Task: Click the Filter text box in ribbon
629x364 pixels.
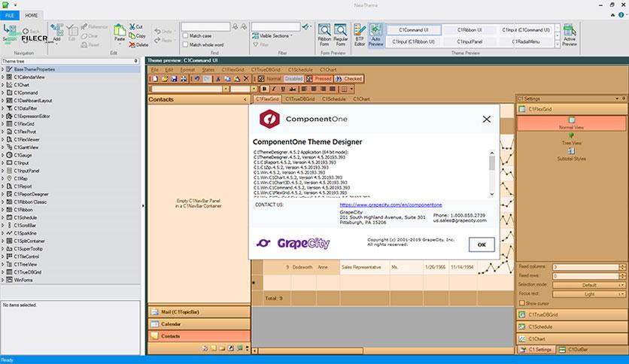Action: click(276, 26)
